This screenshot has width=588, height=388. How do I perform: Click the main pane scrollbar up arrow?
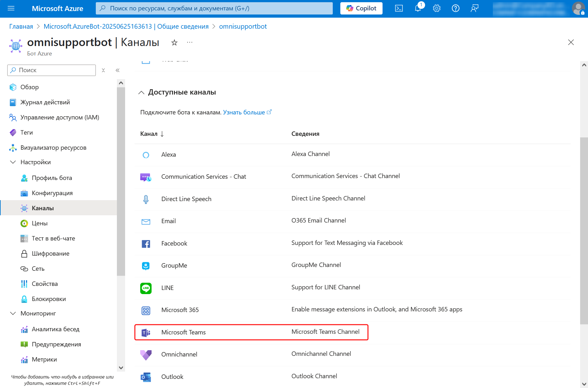click(584, 65)
